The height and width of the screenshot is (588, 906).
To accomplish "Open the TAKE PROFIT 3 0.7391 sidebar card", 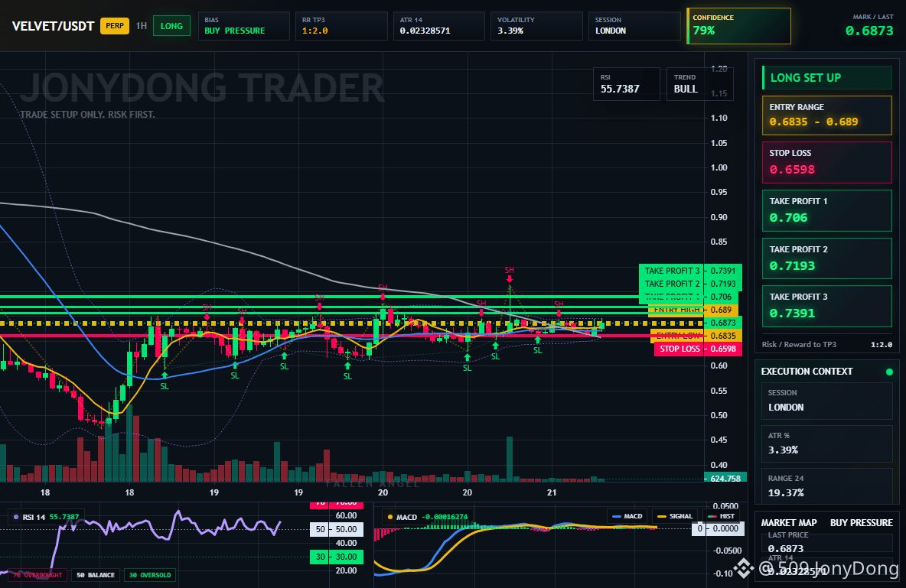I will pyautogui.click(x=827, y=306).
